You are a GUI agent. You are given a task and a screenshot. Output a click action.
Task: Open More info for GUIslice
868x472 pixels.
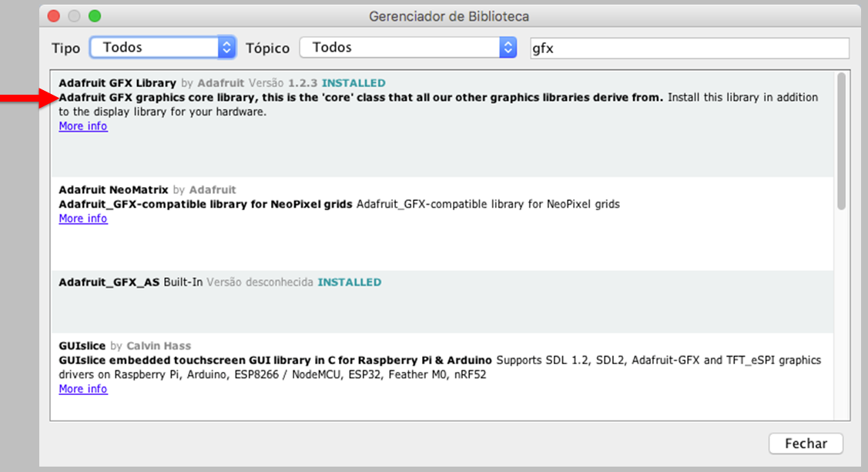coord(83,389)
